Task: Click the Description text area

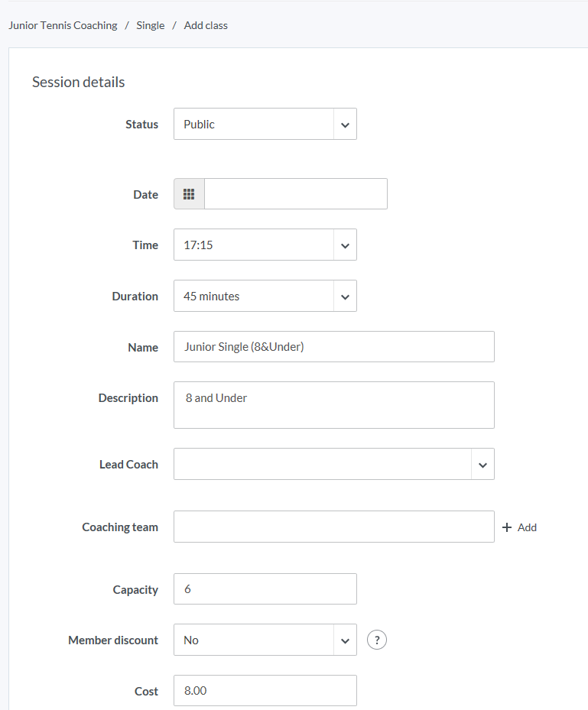Action: pyautogui.click(x=333, y=405)
